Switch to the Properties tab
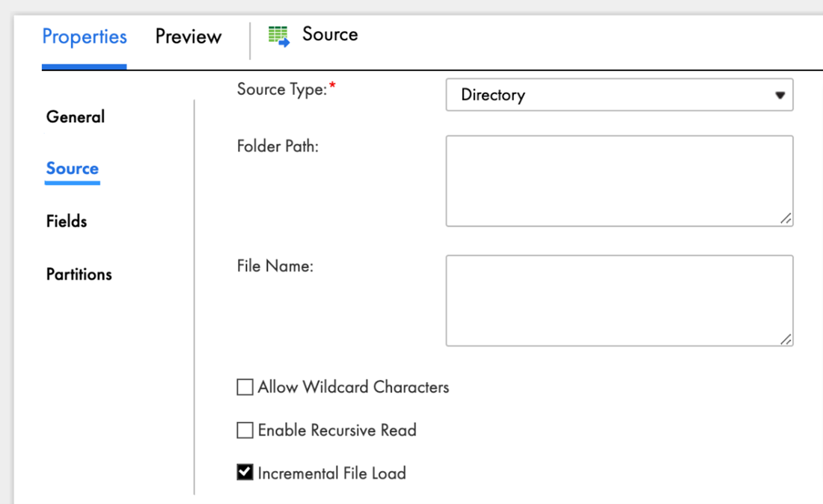The image size is (823, 504). click(x=85, y=37)
